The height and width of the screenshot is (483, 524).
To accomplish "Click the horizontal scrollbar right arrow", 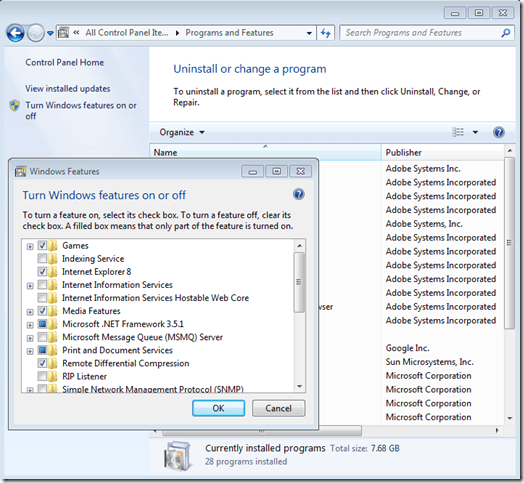I will pos(497,431).
